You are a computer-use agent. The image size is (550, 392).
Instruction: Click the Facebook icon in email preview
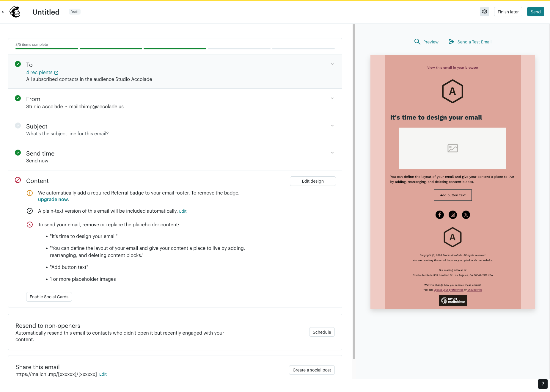click(439, 215)
